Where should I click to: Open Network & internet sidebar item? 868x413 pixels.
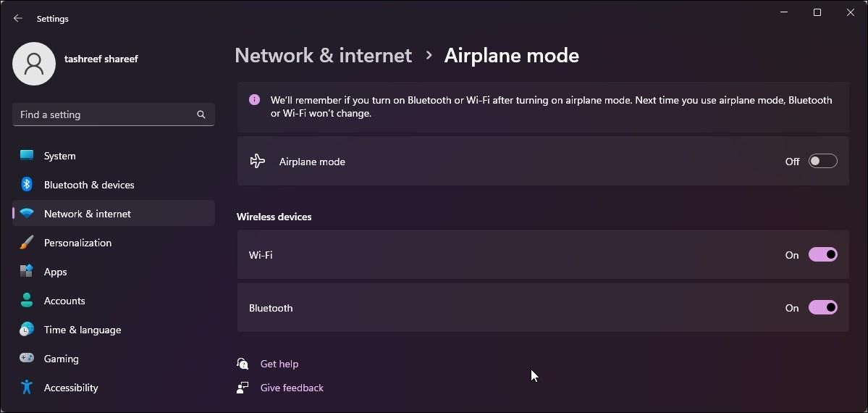coord(88,214)
